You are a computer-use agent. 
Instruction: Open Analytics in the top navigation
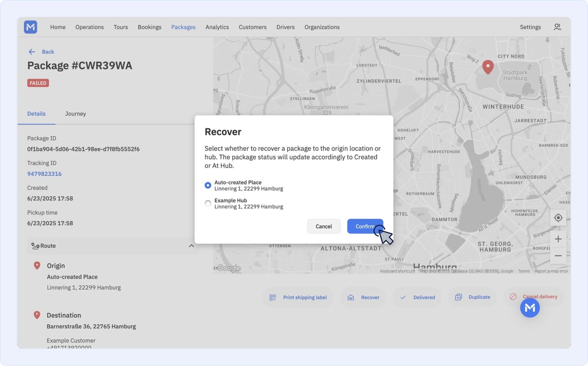tap(217, 27)
